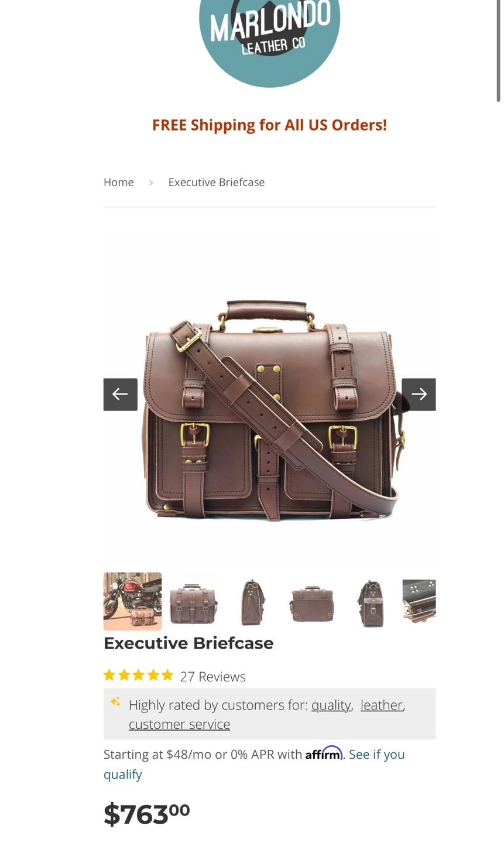Viewport: 504px width, 843px height.
Task: Click the breadcrumb chevron separator
Action: [x=150, y=183]
